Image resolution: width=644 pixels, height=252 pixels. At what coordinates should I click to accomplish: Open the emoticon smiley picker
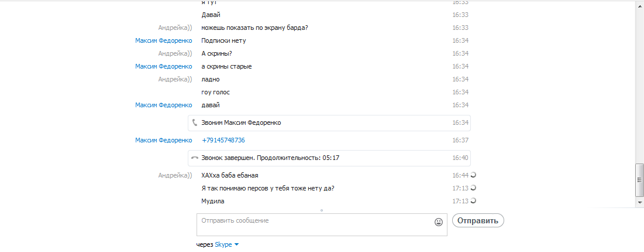[439, 222]
